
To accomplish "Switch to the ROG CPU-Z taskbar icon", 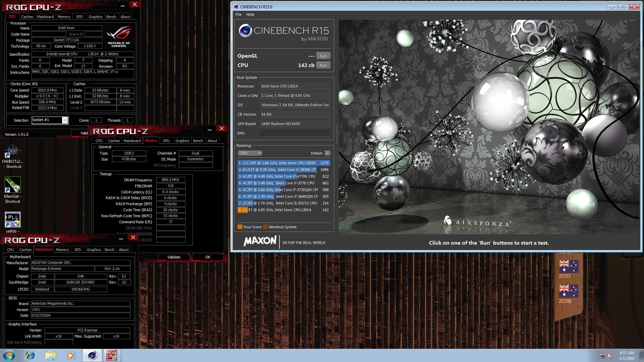I will pos(112,355).
